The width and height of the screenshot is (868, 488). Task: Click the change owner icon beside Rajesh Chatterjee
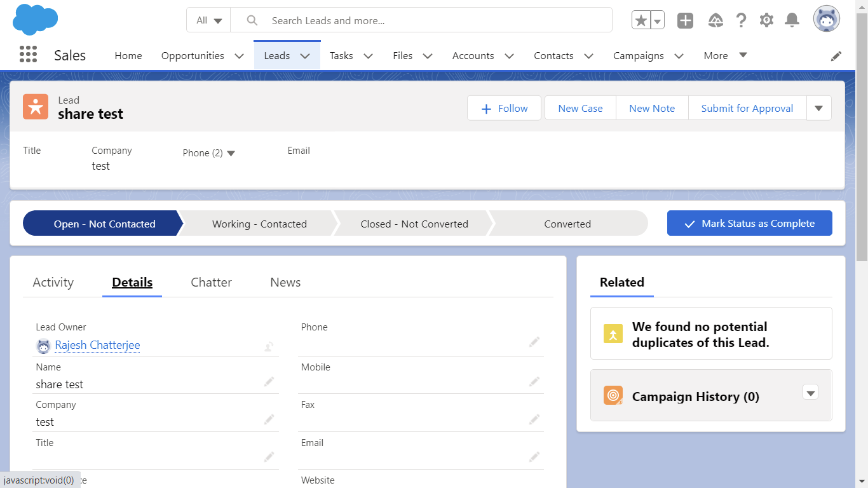pyautogui.click(x=269, y=346)
